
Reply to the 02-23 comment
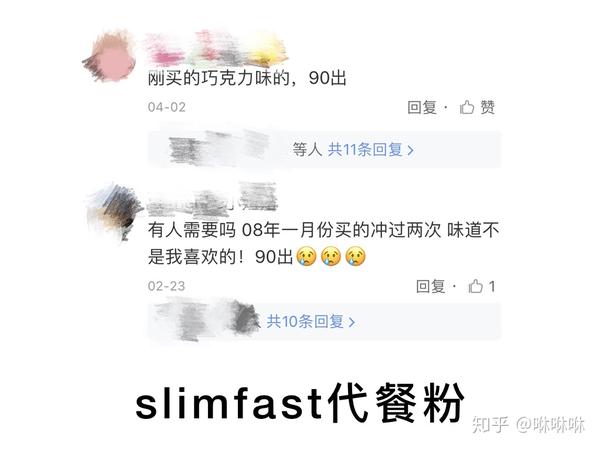click(x=430, y=286)
